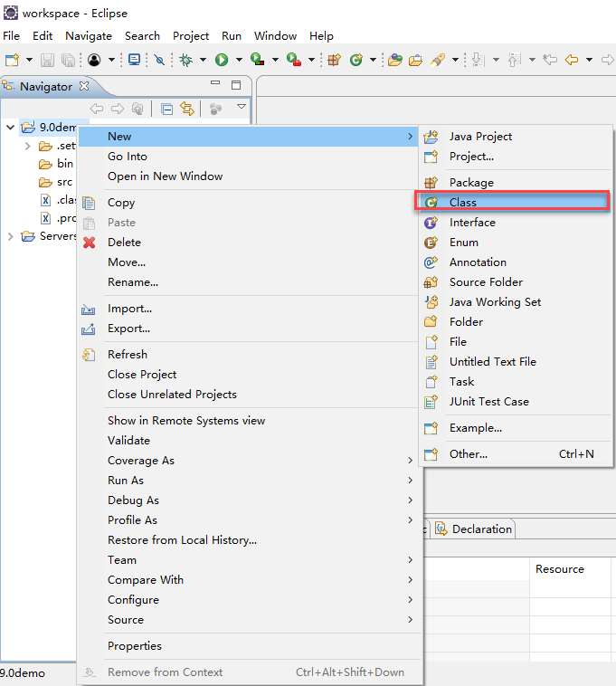Click Properties in the context menu
The width and height of the screenshot is (616, 686).
coord(135,646)
